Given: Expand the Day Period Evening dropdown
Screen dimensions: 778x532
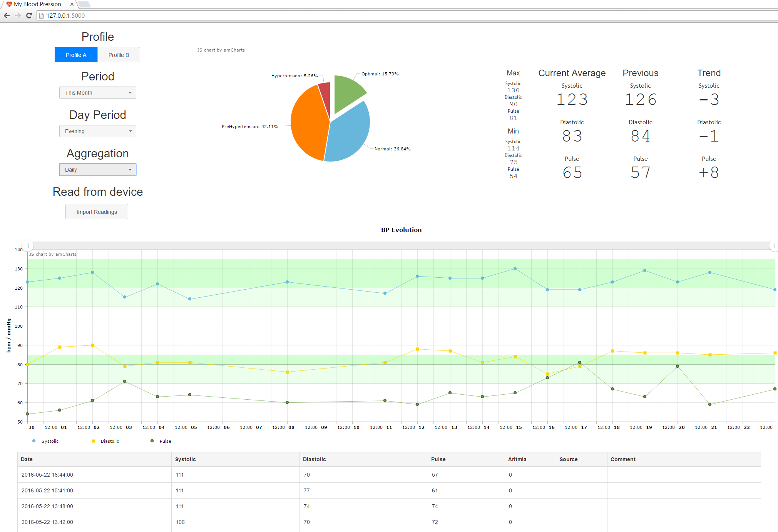Looking at the screenshot, I should [x=97, y=131].
